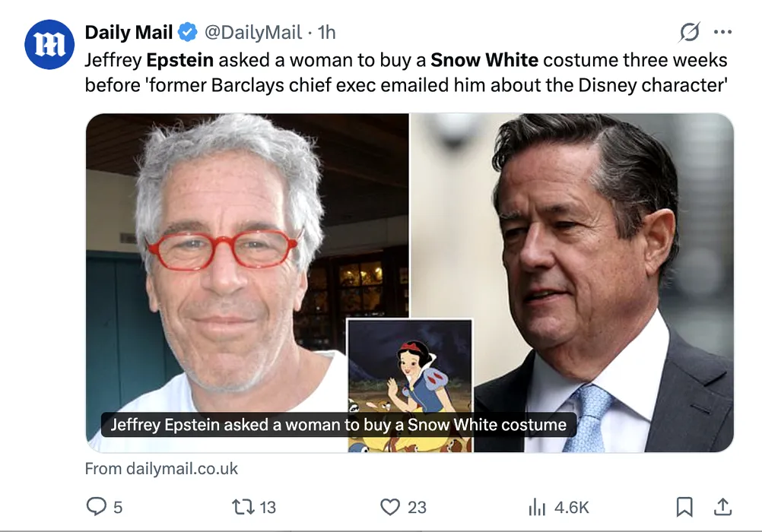Click the reply speech bubble icon
This screenshot has width=762, height=532.
tap(96, 506)
